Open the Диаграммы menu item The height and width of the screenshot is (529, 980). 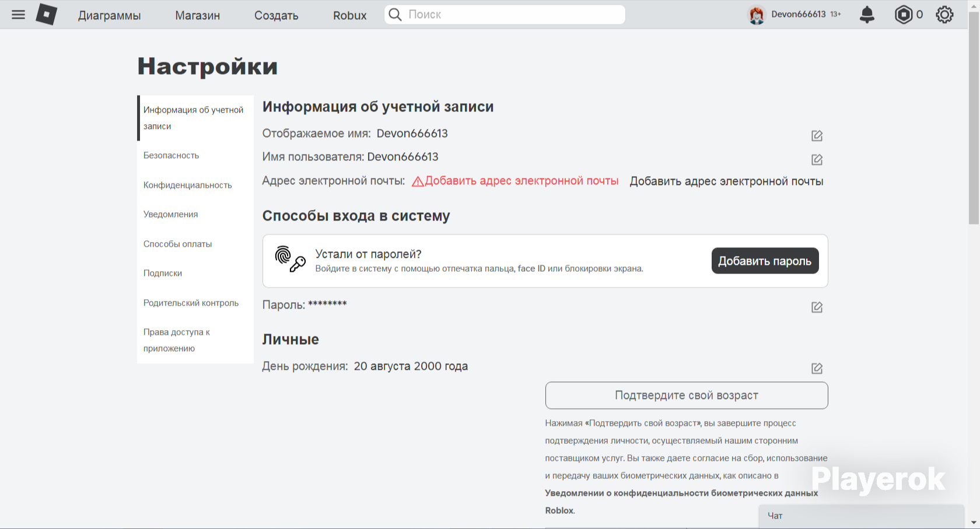[110, 15]
